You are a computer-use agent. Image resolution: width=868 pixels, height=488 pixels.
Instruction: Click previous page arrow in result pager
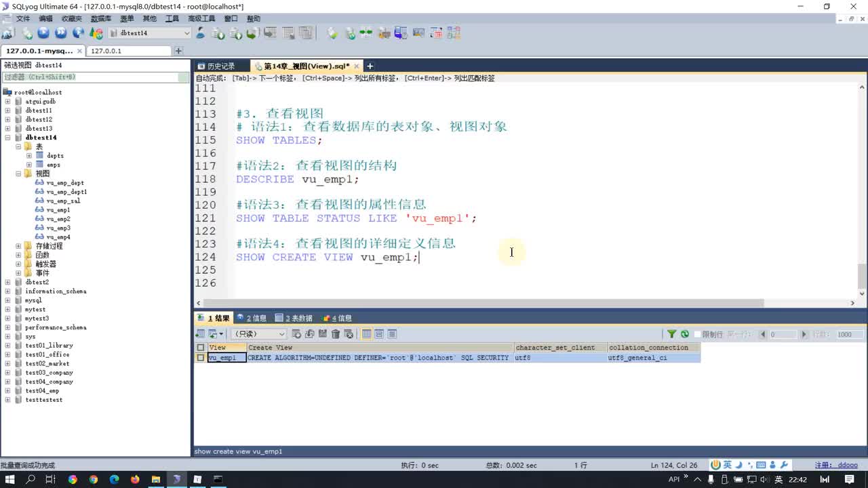[x=763, y=334]
